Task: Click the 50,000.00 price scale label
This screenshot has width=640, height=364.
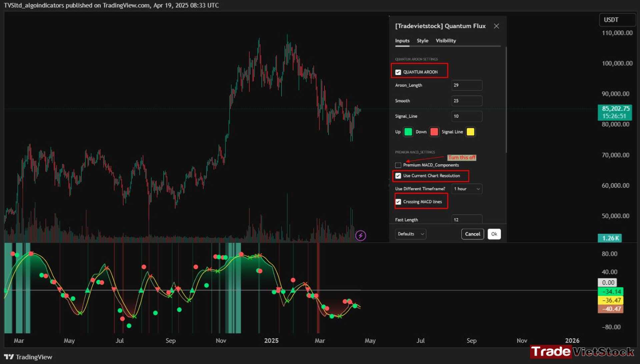Action: [x=615, y=216]
